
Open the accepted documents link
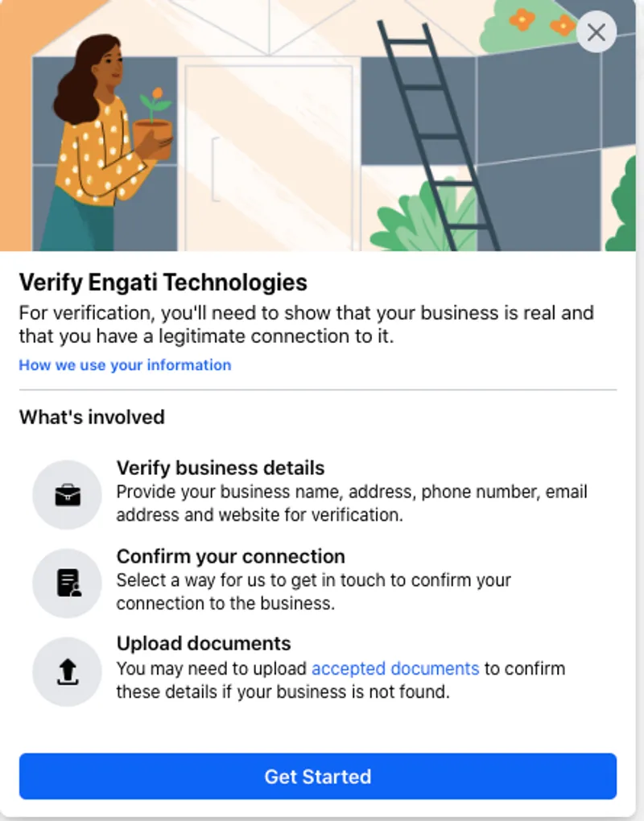[x=395, y=668]
